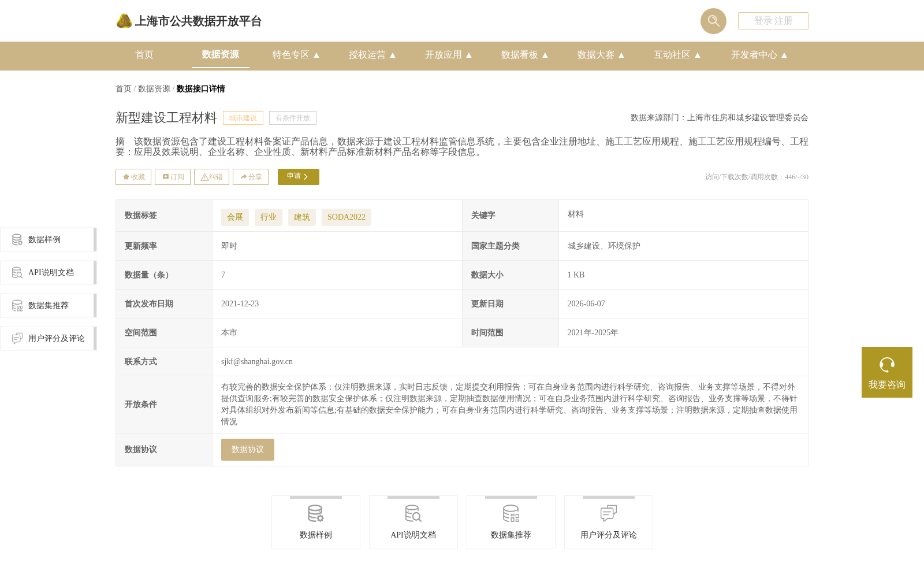Click the 2021年-2025年 time range value
Viewport: 924px width, 578px height.
[593, 333]
